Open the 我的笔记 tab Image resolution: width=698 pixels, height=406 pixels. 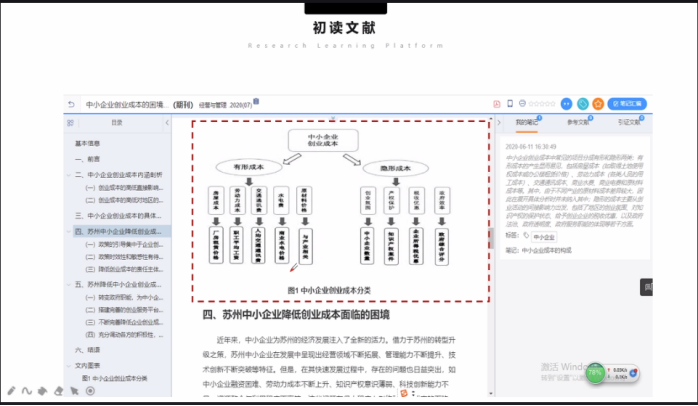527,122
